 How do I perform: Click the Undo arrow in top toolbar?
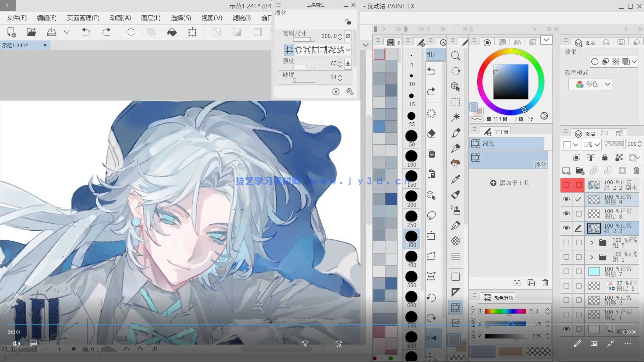86,32
